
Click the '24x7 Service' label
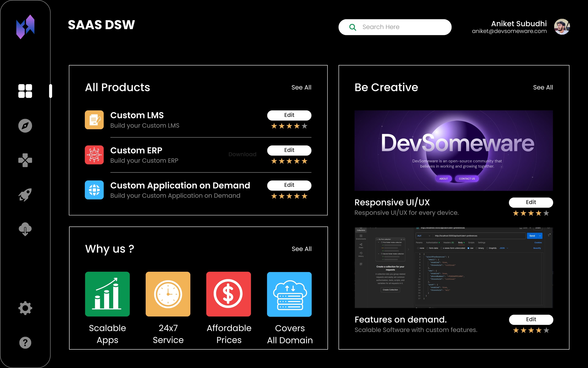tap(168, 334)
